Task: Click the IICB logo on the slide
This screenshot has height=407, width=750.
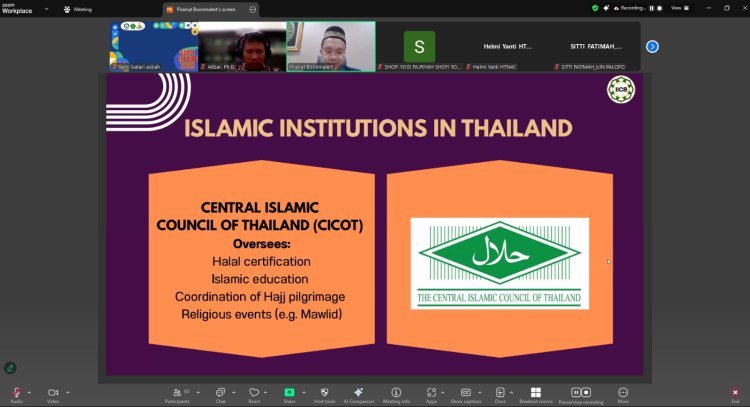Action: point(621,89)
